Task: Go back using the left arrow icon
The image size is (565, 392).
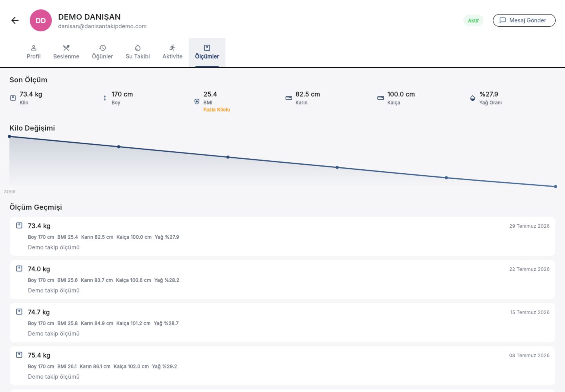Action: point(15,20)
